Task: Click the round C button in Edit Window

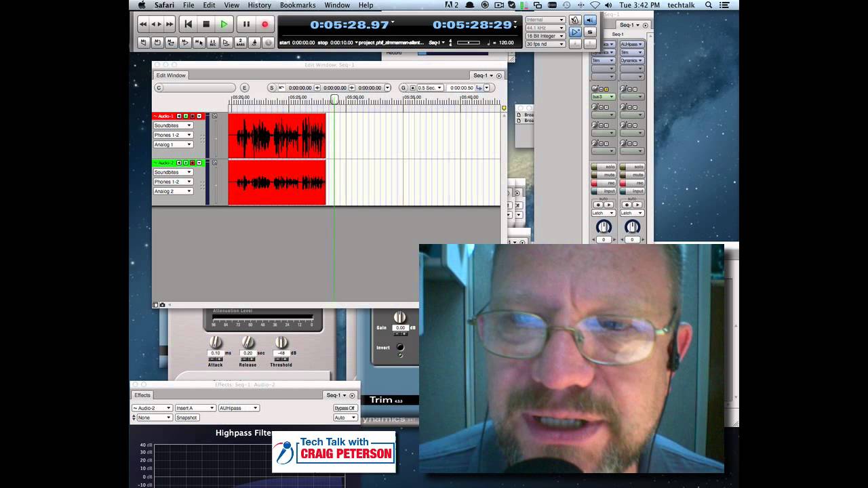Action: [x=159, y=87]
